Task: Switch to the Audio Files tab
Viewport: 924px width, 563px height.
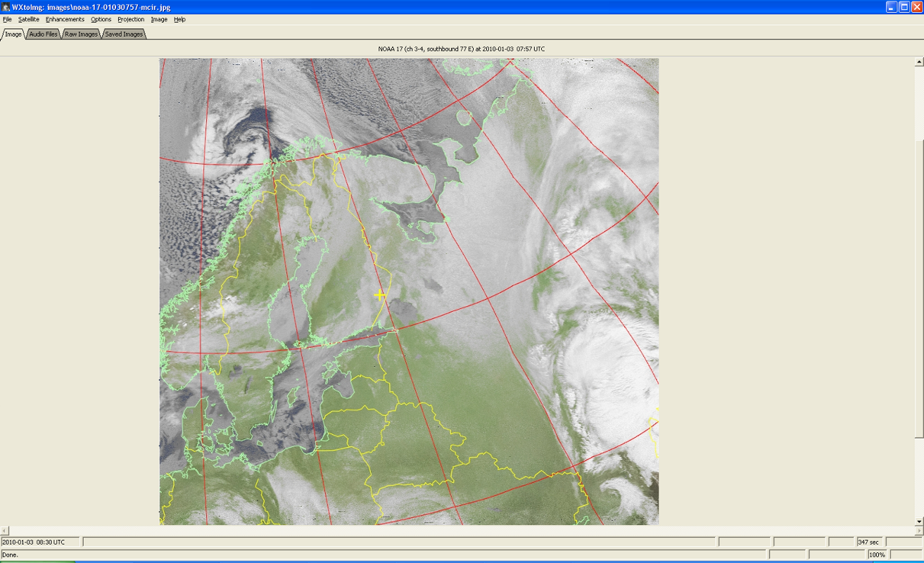Action: 43,34
